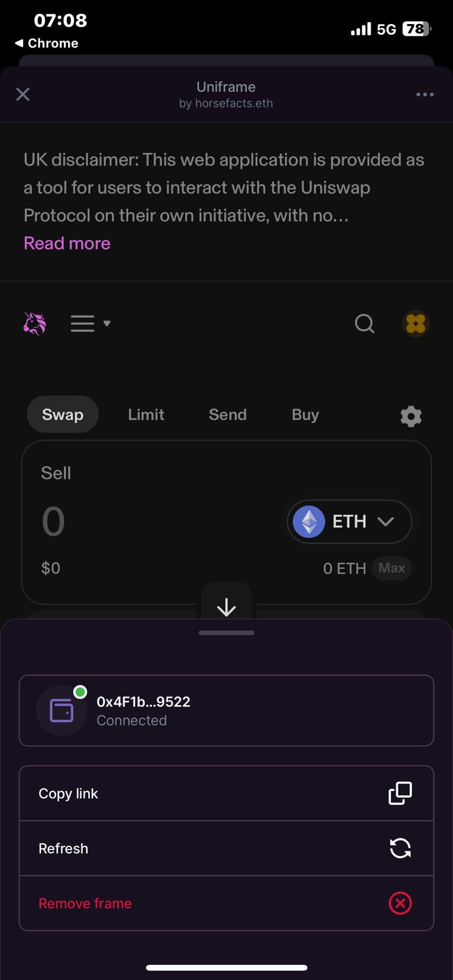This screenshot has width=453, height=980.
Task: Open the search magnifier icon
Action: (364, 323)
